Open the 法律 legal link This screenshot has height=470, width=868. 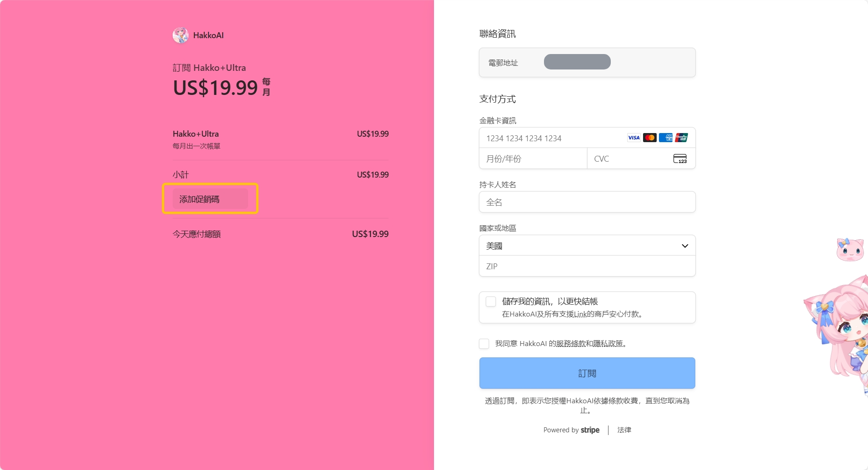[x=624, y=430]
